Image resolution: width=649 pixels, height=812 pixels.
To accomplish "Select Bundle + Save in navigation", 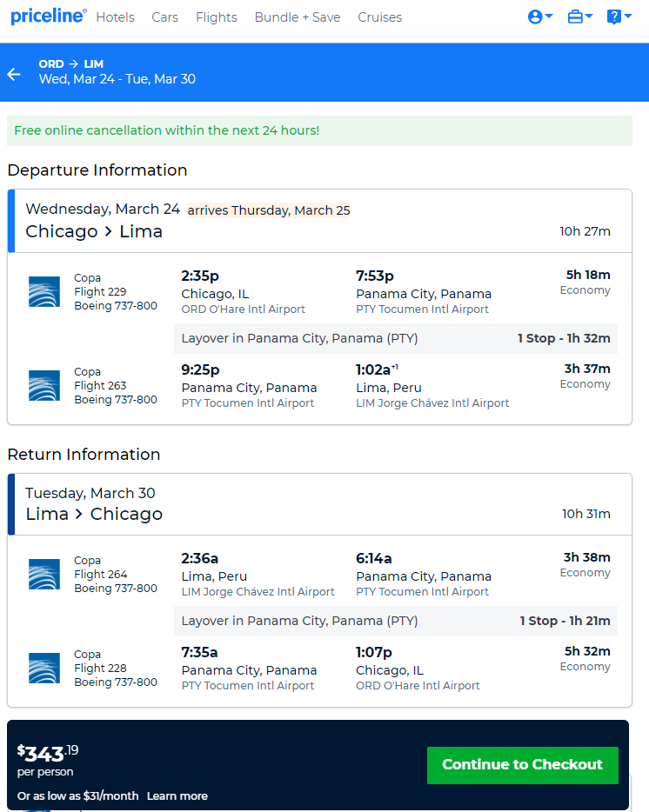I will 298,17.
